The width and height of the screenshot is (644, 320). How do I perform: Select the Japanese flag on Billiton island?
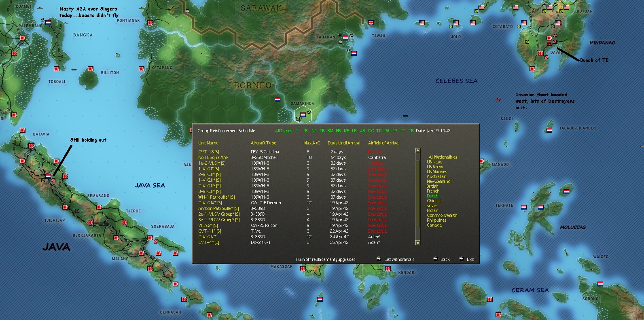click(91, 69)
